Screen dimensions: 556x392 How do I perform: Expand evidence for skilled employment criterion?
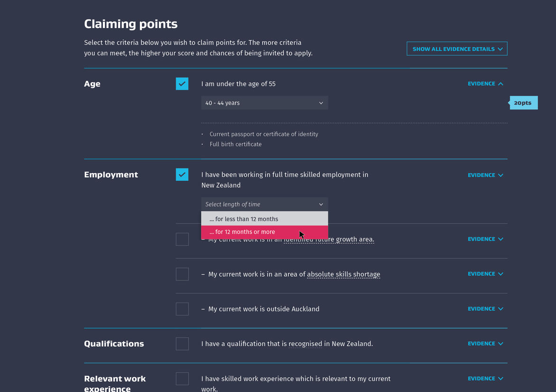click(485, 175)
